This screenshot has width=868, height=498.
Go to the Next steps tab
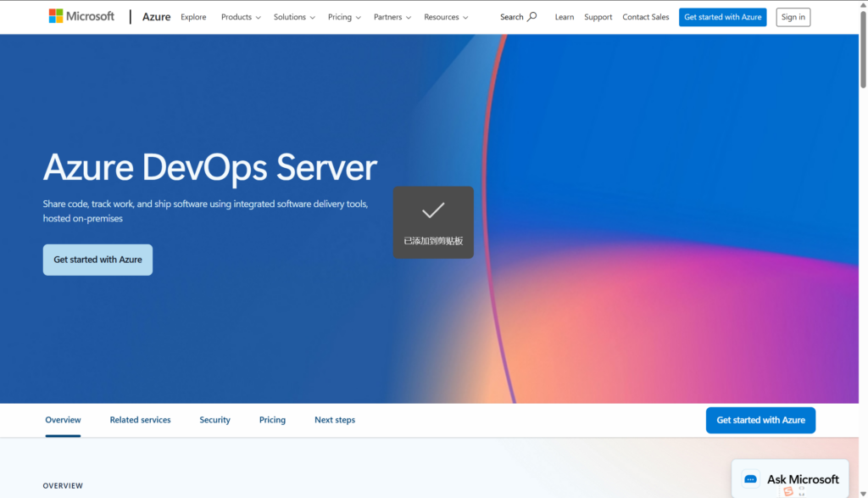(335, 420)
